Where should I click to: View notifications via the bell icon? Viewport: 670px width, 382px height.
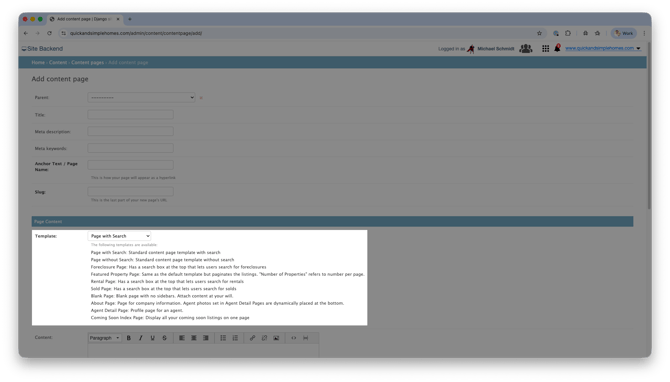point(558,48)
